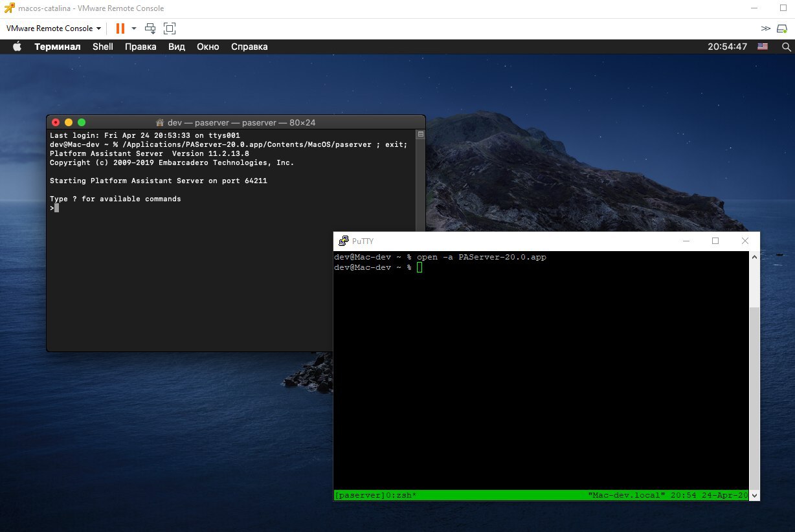Open the Shell menu

click(x=103, y=47)
